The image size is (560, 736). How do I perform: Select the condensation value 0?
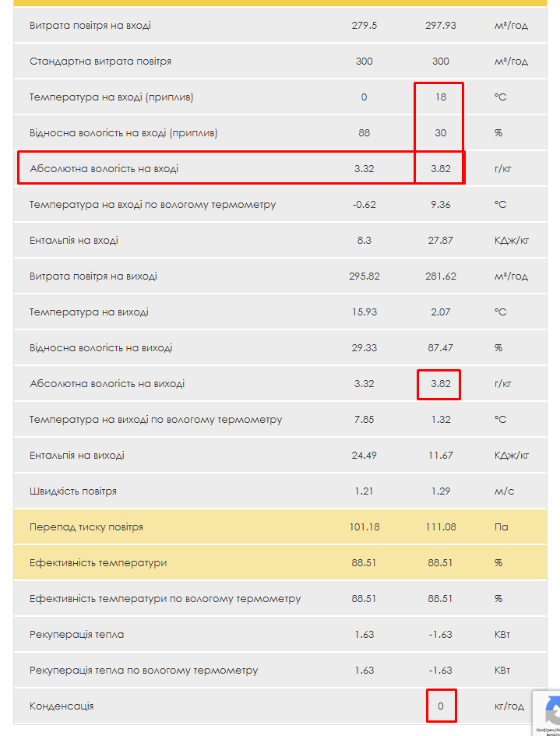pos(441,706)
